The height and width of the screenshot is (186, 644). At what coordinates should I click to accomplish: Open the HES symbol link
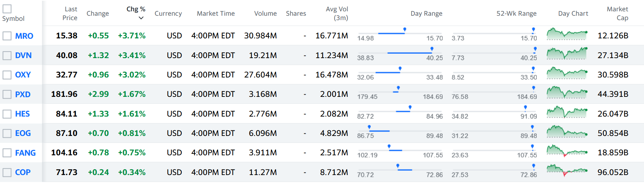click(22, 114)
